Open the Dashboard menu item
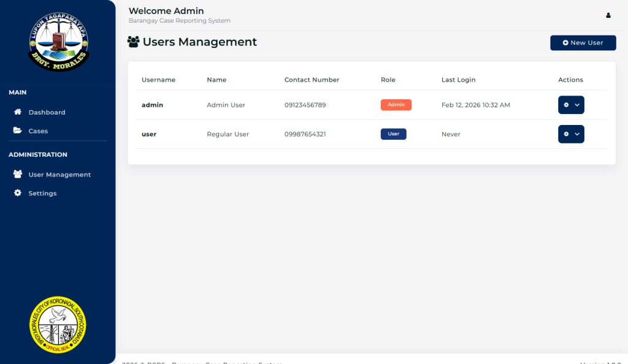628x364 pixels. (x=47, y=113)
